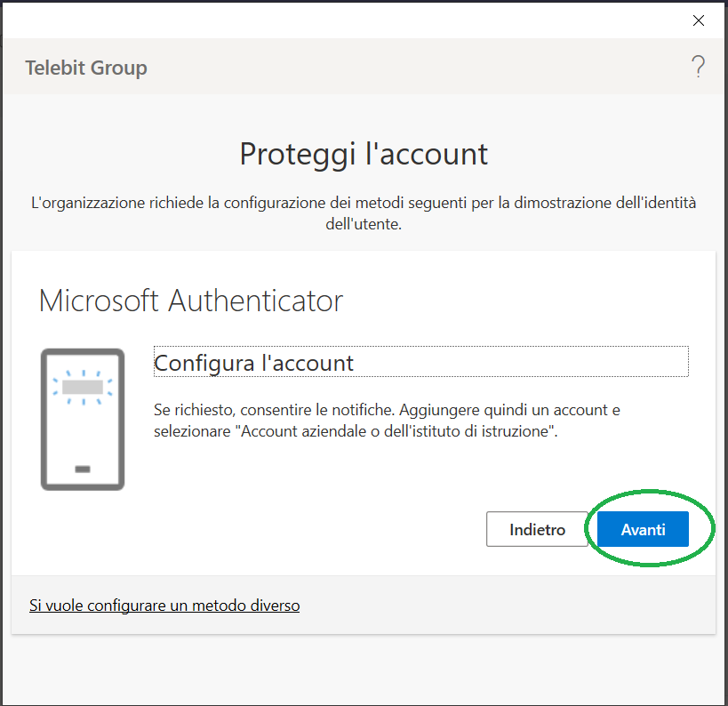Close the dialog with the X button

pyautogui.click(x=698, y=20)
